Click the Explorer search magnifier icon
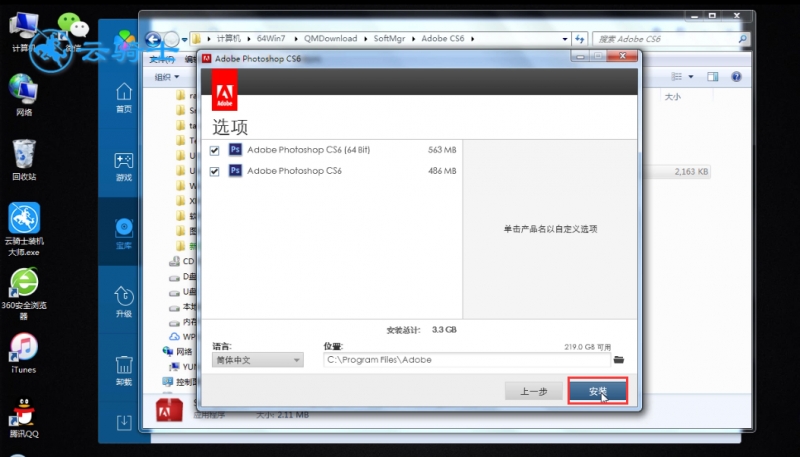This screenshot has width=800, height=457. pyautogui.click(x=742, y=39)
